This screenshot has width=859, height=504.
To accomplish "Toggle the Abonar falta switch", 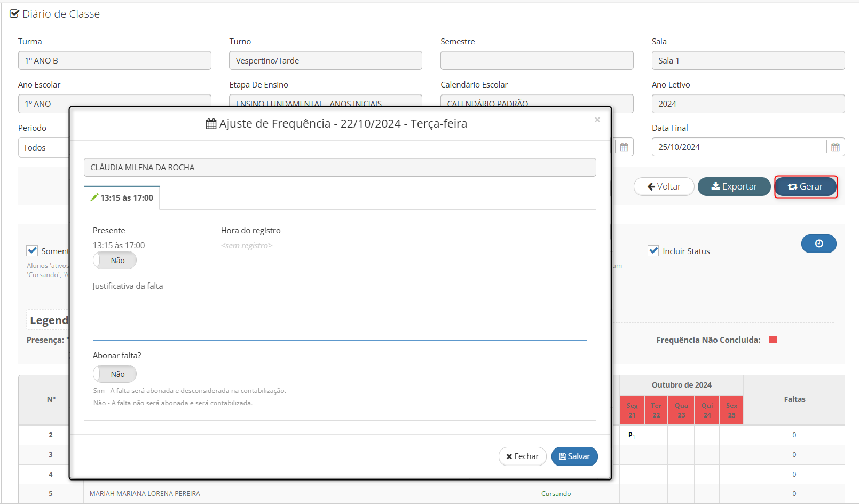I will [x=115, y=374].
